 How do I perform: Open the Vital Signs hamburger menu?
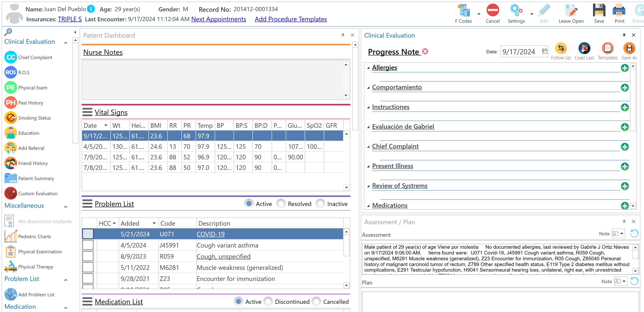click(87, 112)
